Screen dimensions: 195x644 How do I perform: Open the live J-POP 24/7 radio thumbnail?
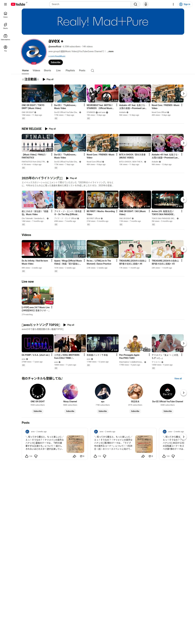coord(38,296)
